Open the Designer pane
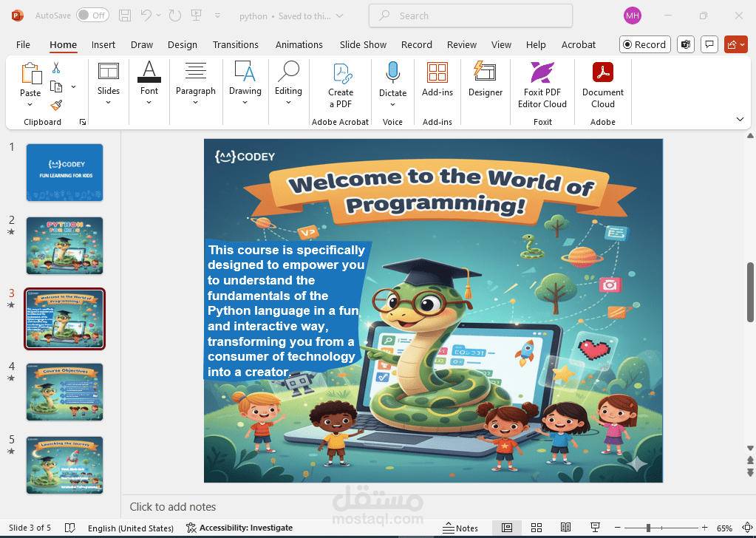The height and width of the screenshot is (538, 756). coord(485,80)
